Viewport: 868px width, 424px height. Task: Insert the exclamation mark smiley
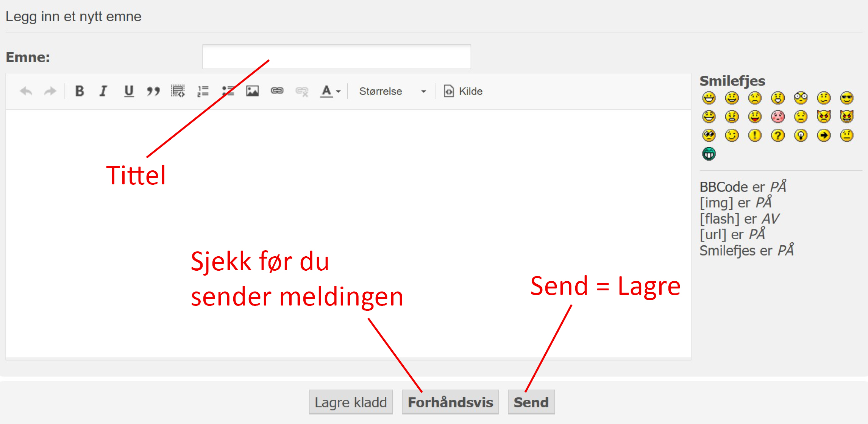pyautogui.click(x=755, y=136)
